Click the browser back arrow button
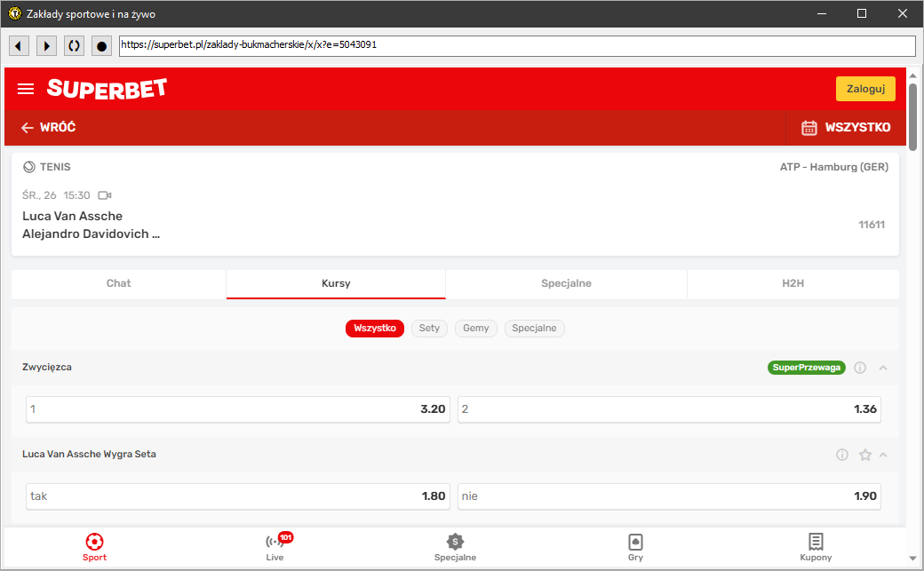This screenshot has width=924, height=571. click(19, 45)
